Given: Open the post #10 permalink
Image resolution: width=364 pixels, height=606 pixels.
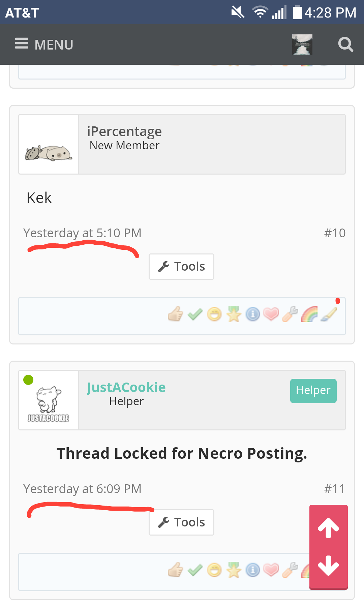Looking at the screenshot, I should click(335, 233).
